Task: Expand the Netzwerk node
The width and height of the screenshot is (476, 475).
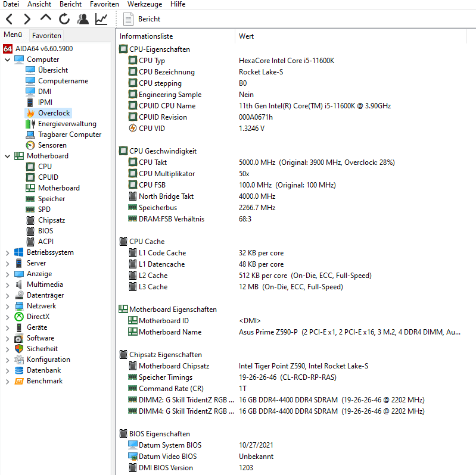Action: coord(8,306)
